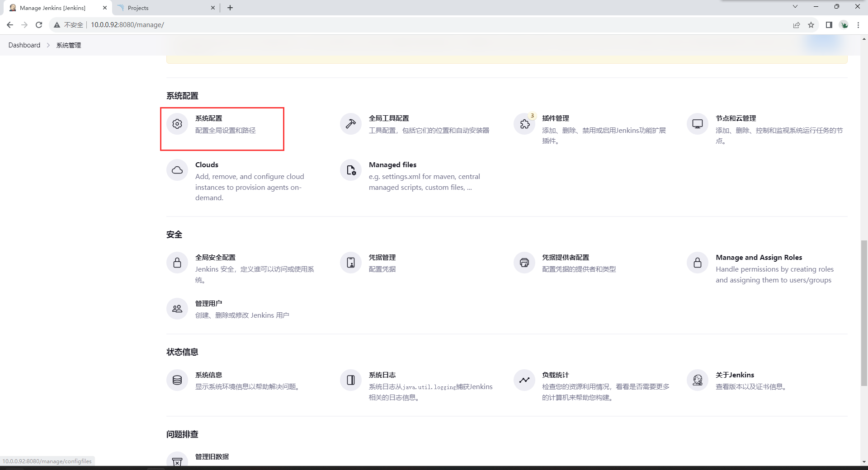Click the 管理旧数据 archive icon
868x470 pixels.
(x=177, y=460)
